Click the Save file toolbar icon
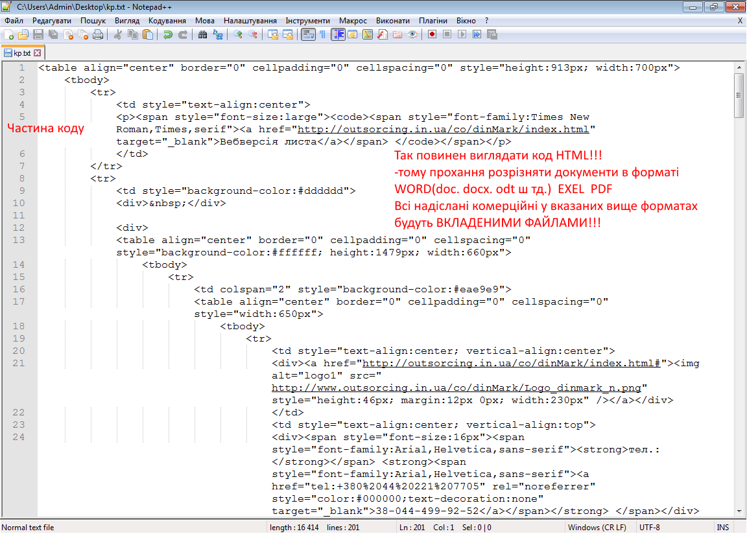The height and width of the screenshot is (560, 747). pos(38,35)
